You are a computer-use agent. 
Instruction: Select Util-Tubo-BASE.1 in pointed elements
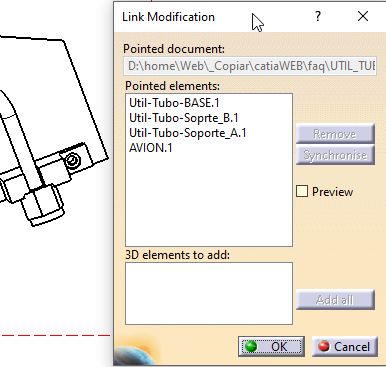[174, 103]
